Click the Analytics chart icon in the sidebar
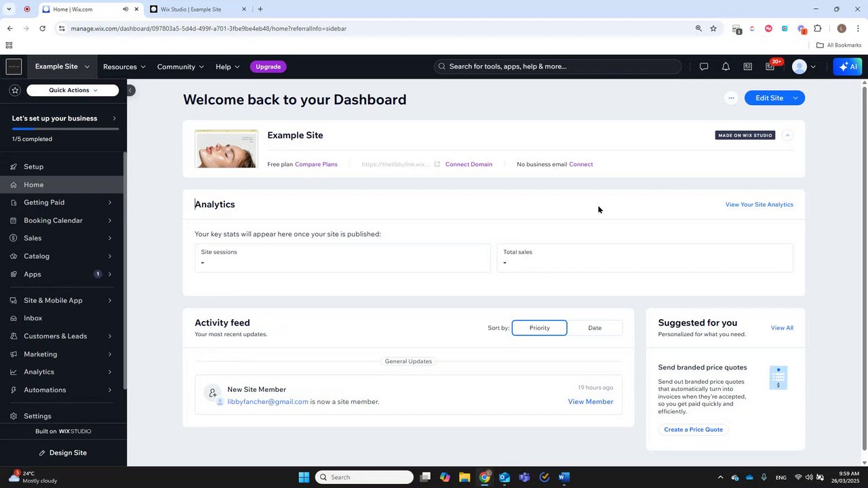The width and height of the screenshot is (868, 488). click(x=14, y=371)
